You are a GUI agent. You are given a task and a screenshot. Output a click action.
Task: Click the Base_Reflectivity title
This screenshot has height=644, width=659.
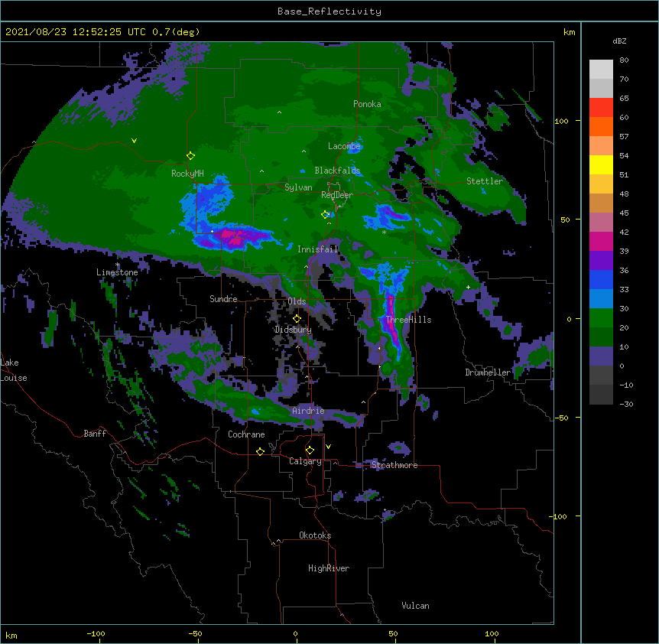click(329, 11)
